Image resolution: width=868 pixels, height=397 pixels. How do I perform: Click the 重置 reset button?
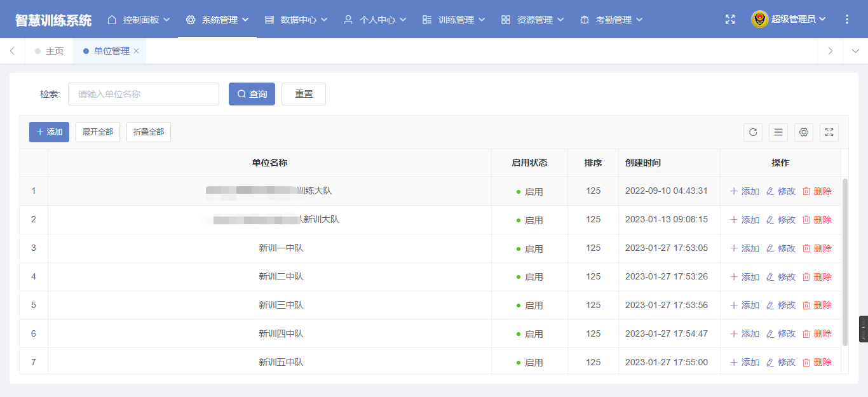304,94
